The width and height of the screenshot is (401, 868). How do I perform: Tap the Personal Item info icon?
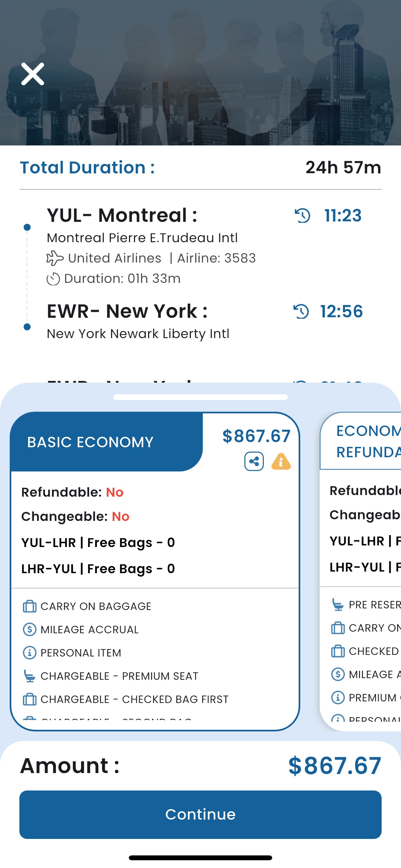(x=30, y=653)
